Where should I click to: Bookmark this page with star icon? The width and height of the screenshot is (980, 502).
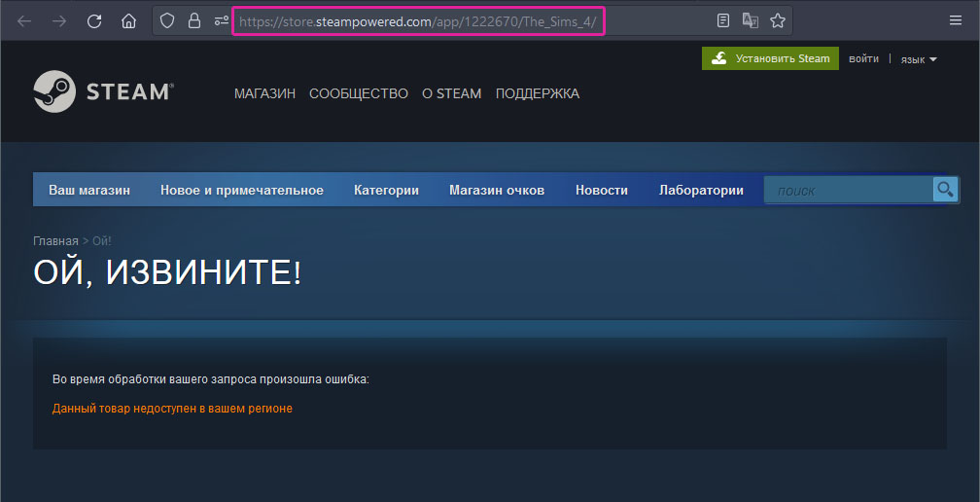tap(777, 20)
